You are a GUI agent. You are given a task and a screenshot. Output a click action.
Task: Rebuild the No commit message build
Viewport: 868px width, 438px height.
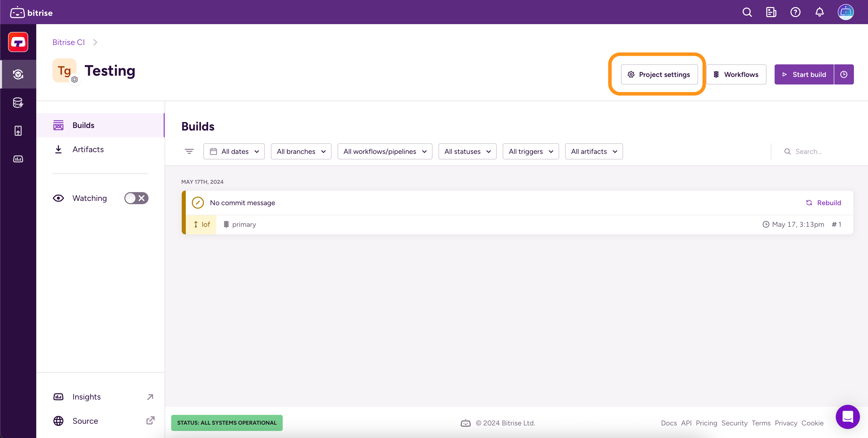824,202
